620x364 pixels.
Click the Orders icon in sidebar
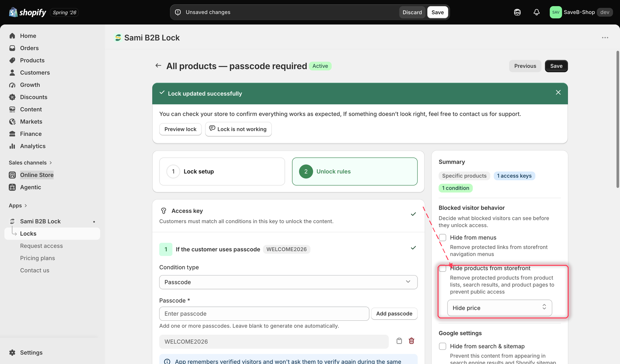(12, 48)
